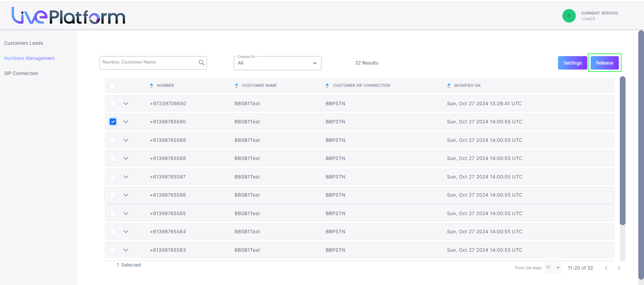Sort by Customer Name arrow icon
The width and height of the screenshot is (644, 285).
(237, 86)
